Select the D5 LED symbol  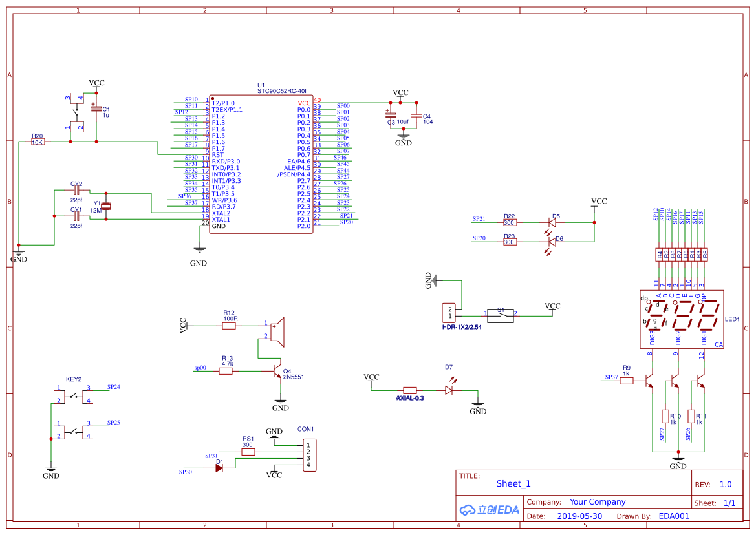(x=552, y=222)
